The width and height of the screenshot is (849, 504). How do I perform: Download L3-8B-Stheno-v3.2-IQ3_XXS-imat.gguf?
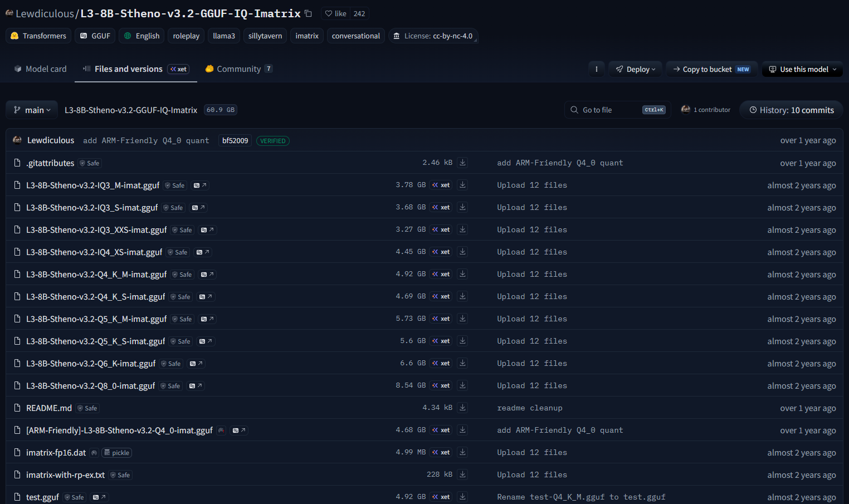[462, 229]
